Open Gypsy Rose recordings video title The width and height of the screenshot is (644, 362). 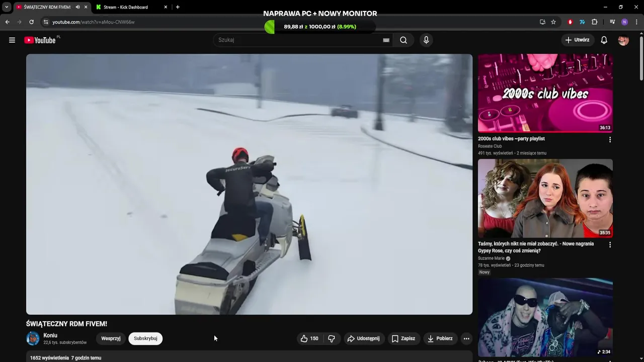pyautogui.click(x=536, y=247)
